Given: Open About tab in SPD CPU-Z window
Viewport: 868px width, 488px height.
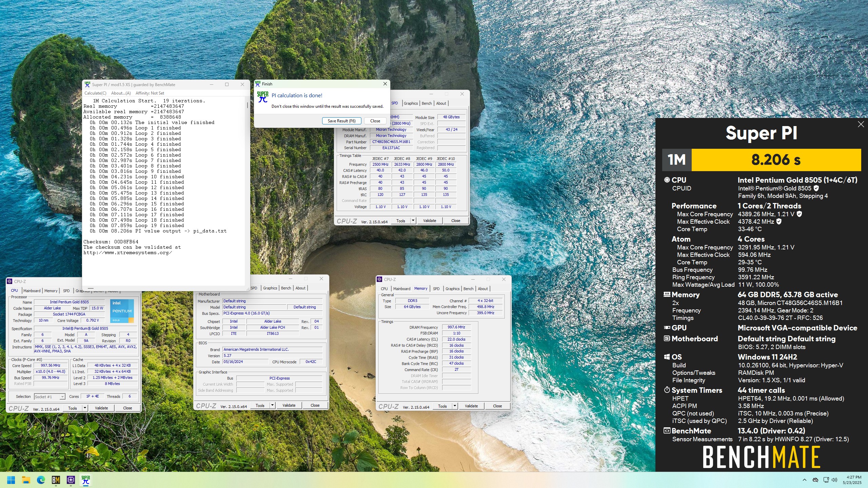Looking at the screenshot, I should point(441,103).
